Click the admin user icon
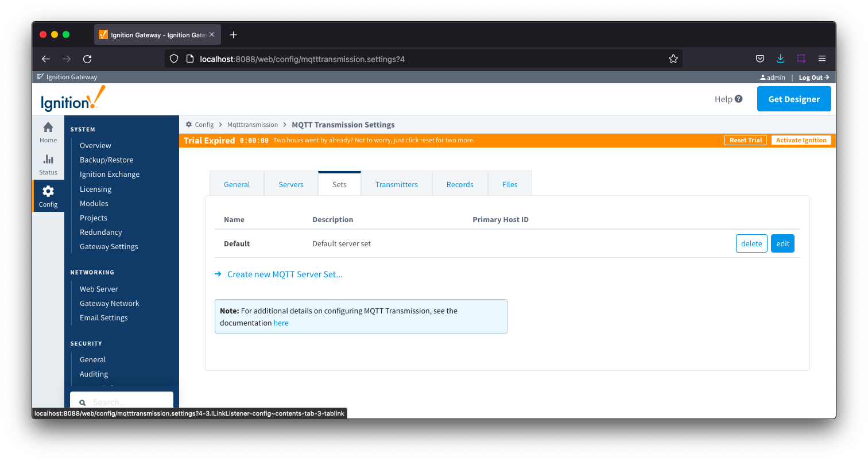The height and width of the screenshot is (461, 868). click(763, 78)
